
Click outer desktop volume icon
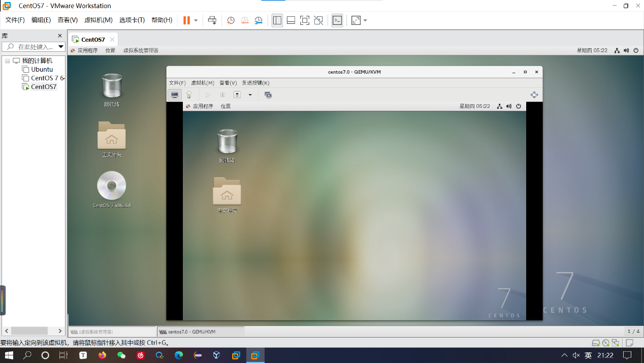[x=626, y=50]
